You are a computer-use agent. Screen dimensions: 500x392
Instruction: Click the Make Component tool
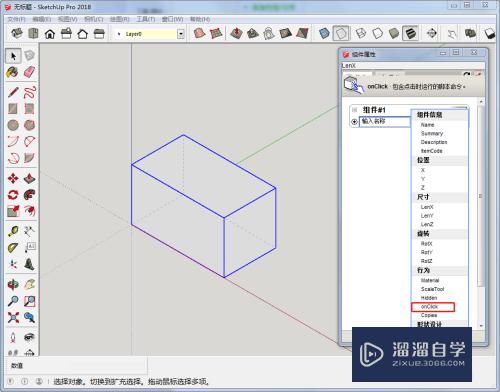pos(29,56)
